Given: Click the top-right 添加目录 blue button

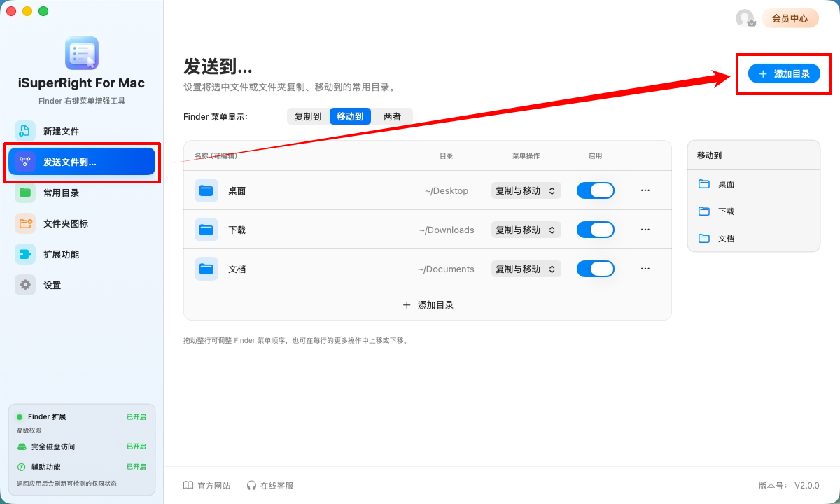Looking at the screenshot, I should (784, 73).
